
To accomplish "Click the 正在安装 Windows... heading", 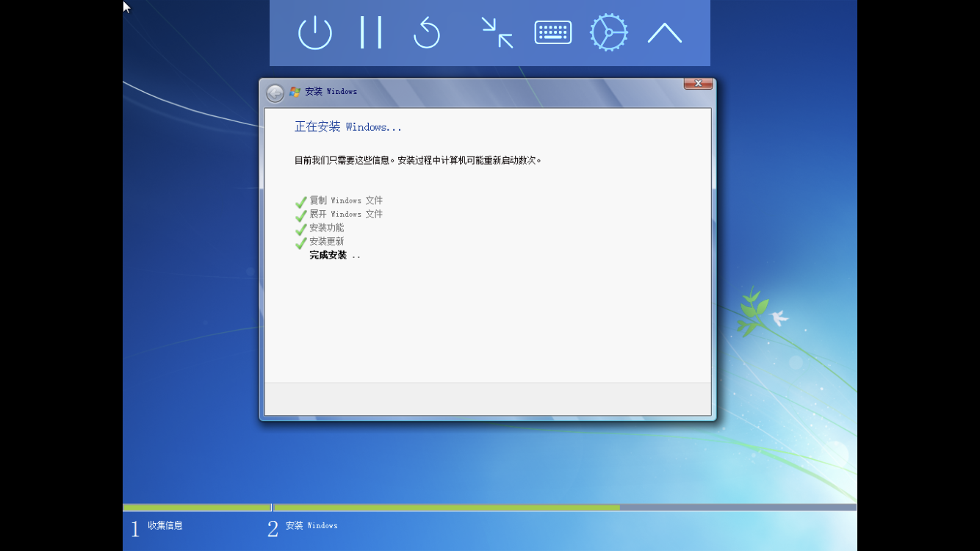I will point(348,127).
